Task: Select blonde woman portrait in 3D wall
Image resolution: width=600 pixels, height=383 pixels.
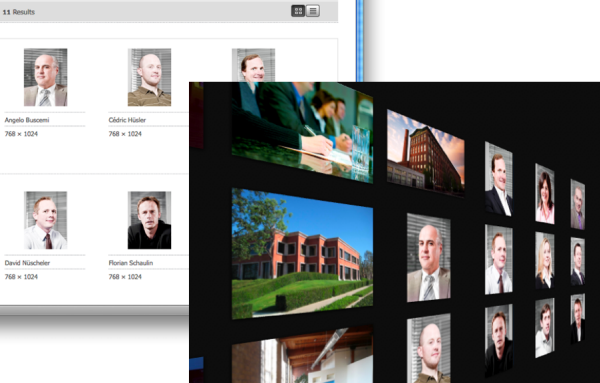Action: pos(545,261)
